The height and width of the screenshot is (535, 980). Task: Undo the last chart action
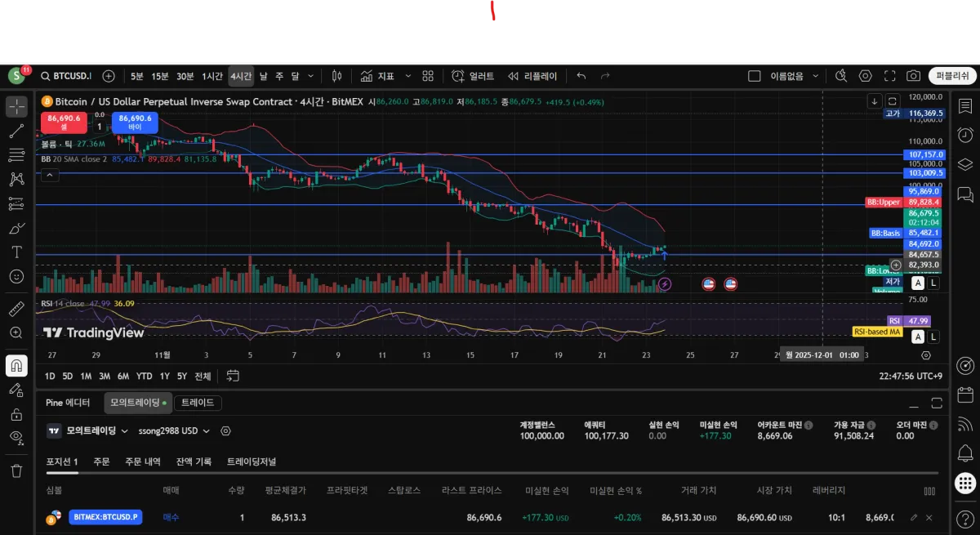pyautogui.click(x=581, y=76)
